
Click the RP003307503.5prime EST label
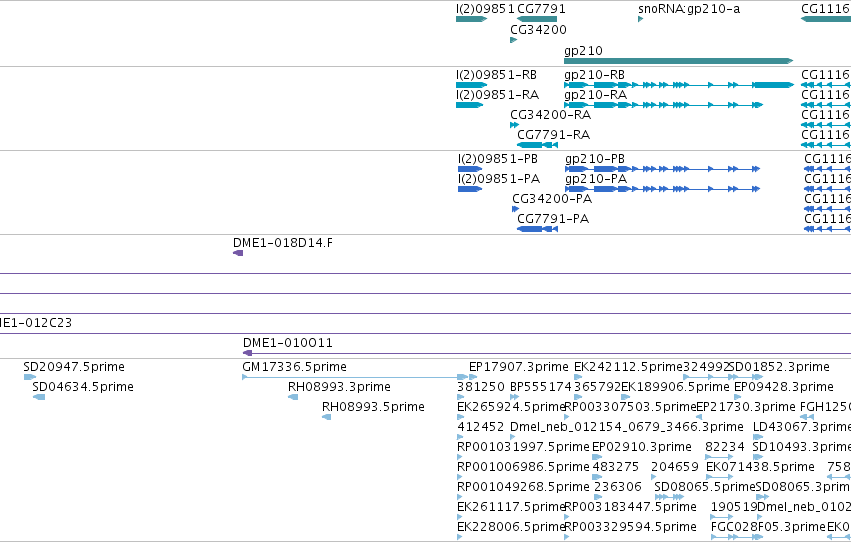click(x=630, y=407)
